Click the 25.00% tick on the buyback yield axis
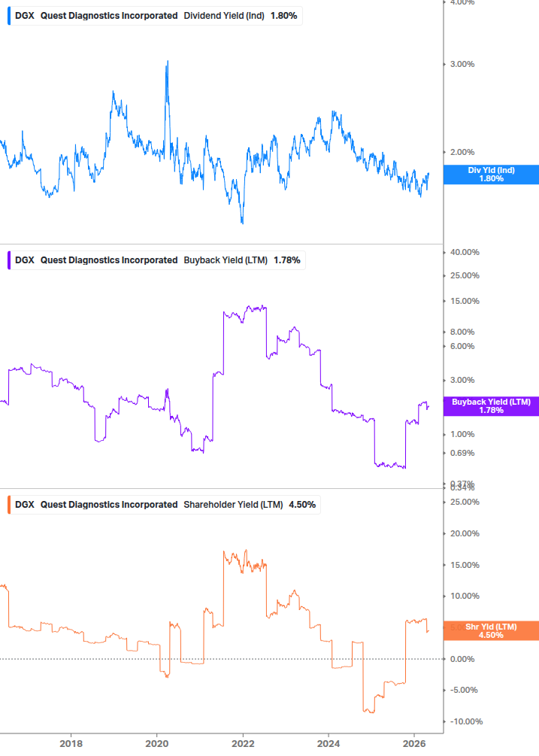This screenshot has width=539, height=756. 465,276
